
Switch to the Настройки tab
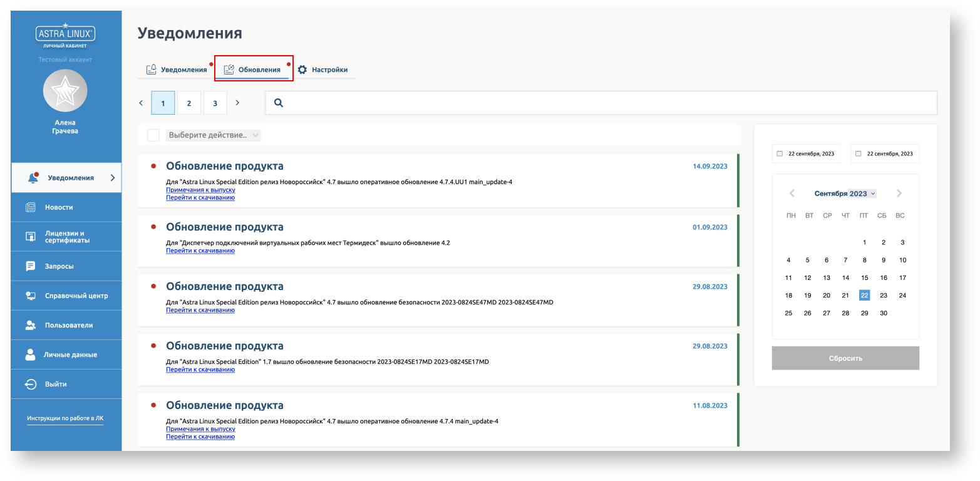(322, 70)
